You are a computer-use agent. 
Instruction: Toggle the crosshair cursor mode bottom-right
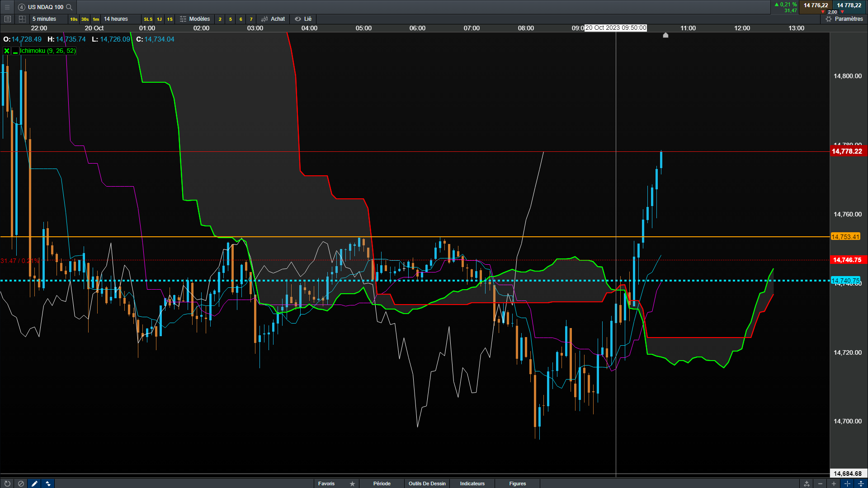(x=847, y=483)
